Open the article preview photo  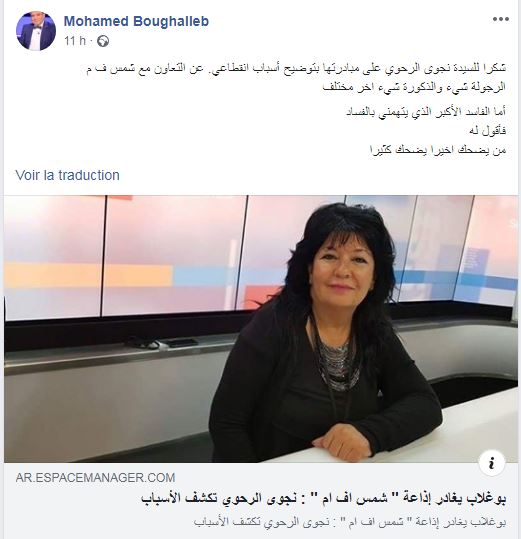point(261,329)
